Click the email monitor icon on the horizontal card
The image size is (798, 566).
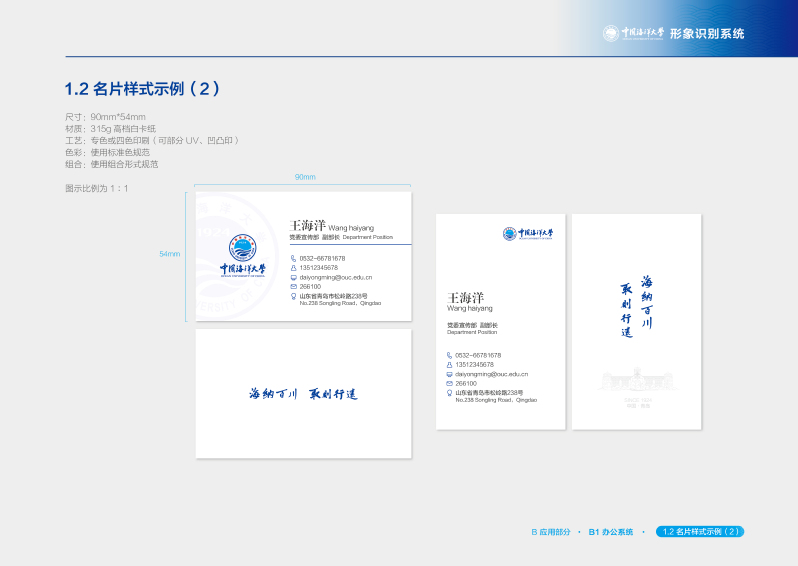point(294,277)
